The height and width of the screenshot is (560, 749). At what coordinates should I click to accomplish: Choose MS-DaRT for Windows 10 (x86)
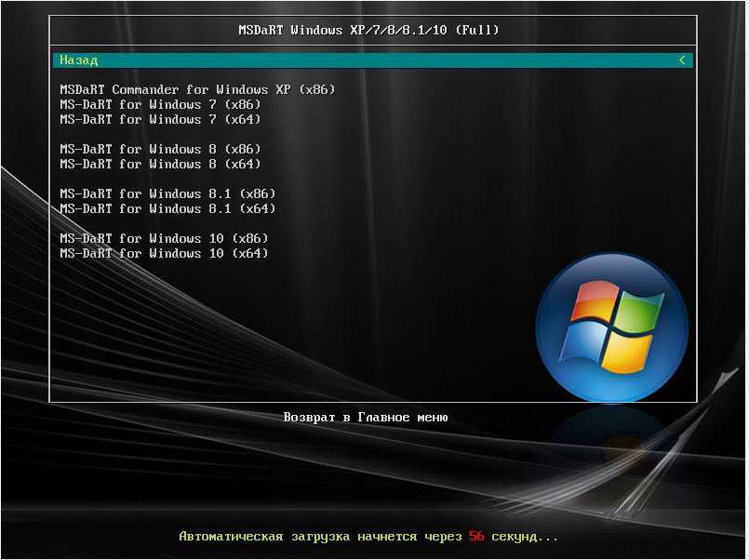164,239
